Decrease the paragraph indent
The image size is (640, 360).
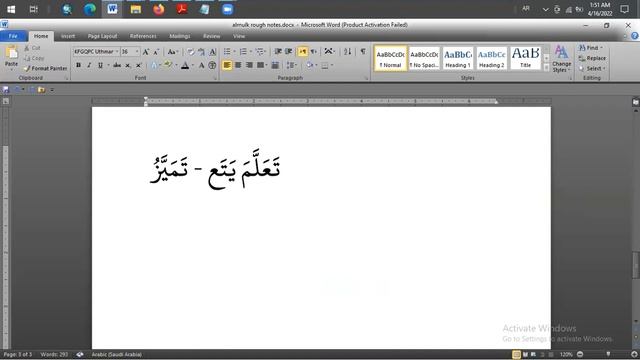tap(278, 51)
